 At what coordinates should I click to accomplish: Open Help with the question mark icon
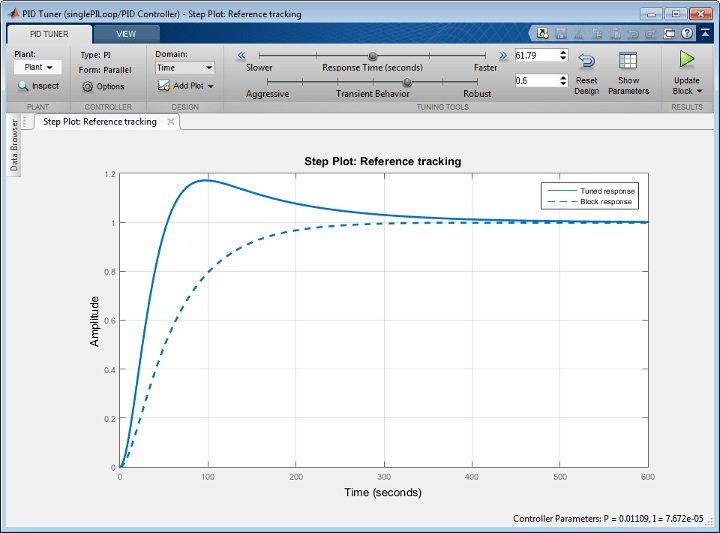687,33
